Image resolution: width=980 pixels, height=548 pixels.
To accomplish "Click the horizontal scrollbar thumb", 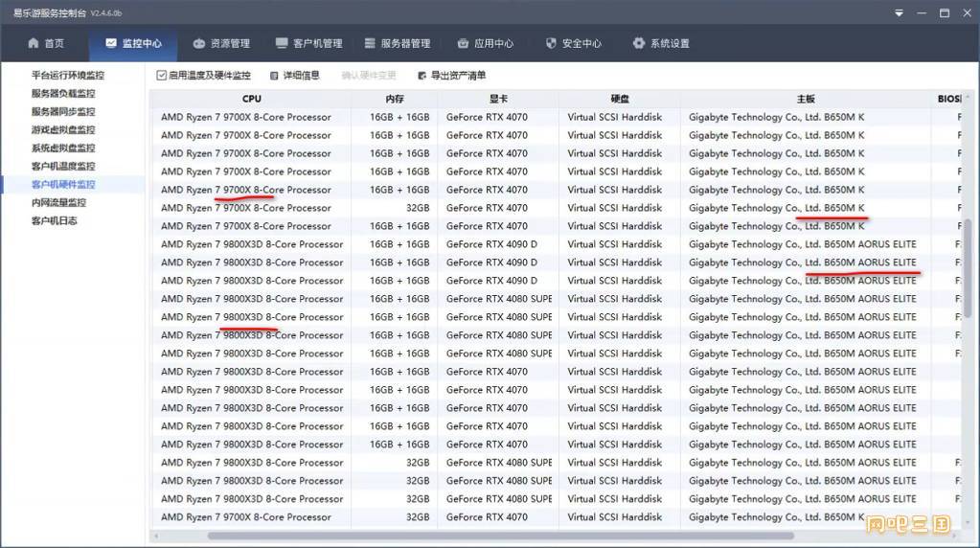I will 501,536.
